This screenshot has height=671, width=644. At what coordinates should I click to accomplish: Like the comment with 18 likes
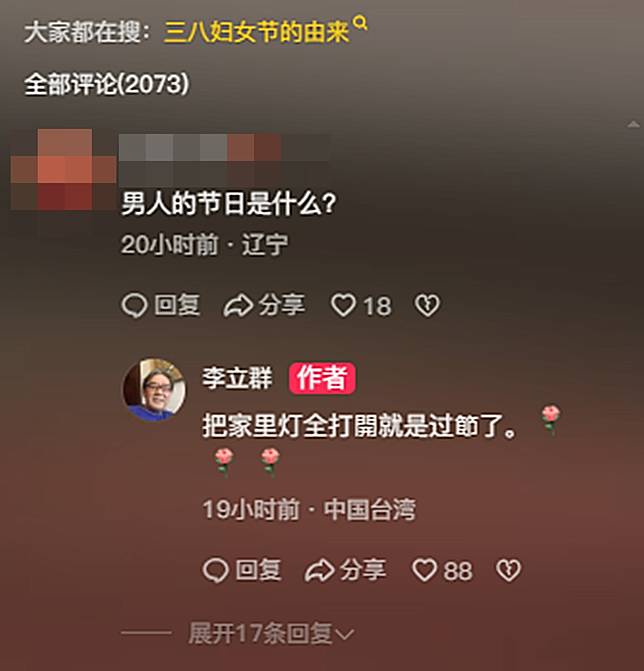pyautogui.click(x=344, y=305)
